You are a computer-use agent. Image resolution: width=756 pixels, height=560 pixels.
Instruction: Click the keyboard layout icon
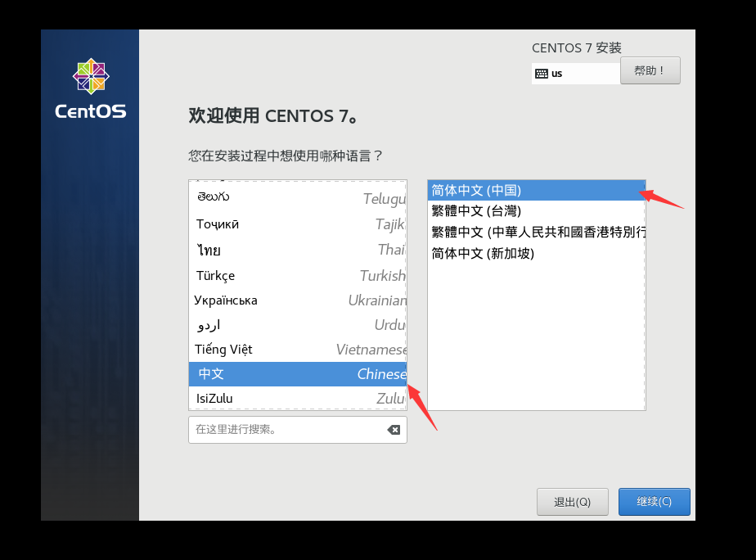(542, 74)
